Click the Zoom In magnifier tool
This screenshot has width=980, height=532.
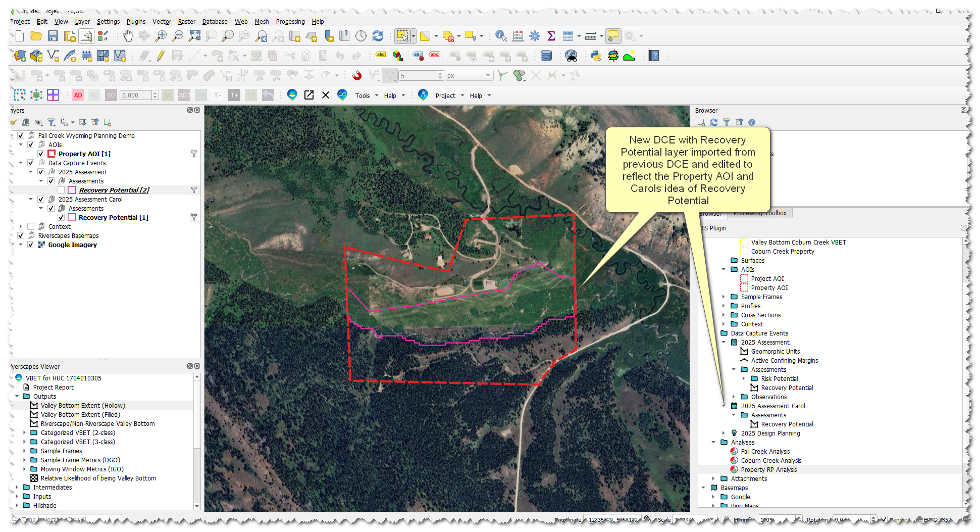(161, 36)
